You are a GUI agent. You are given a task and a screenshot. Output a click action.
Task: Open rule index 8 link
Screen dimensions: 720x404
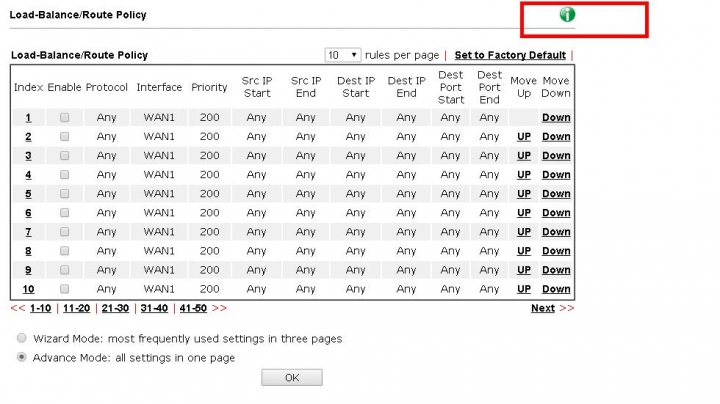tap(28, 251)
